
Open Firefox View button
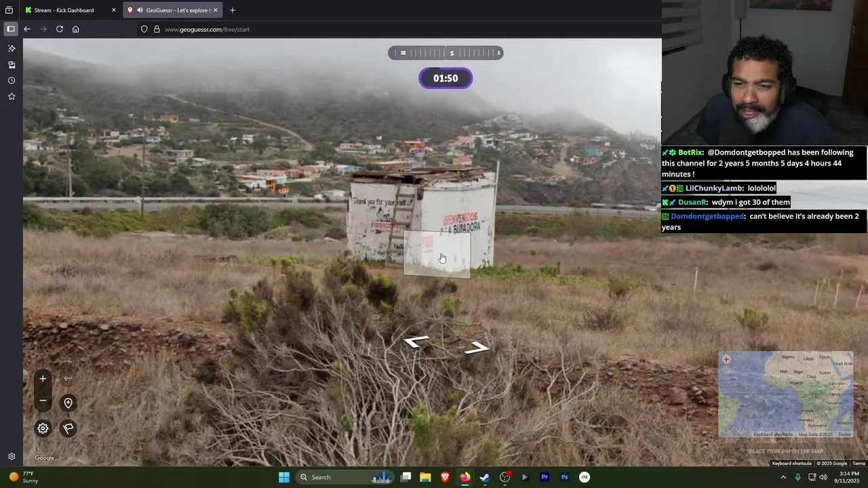pyautogui.click(x=9, y=10)
